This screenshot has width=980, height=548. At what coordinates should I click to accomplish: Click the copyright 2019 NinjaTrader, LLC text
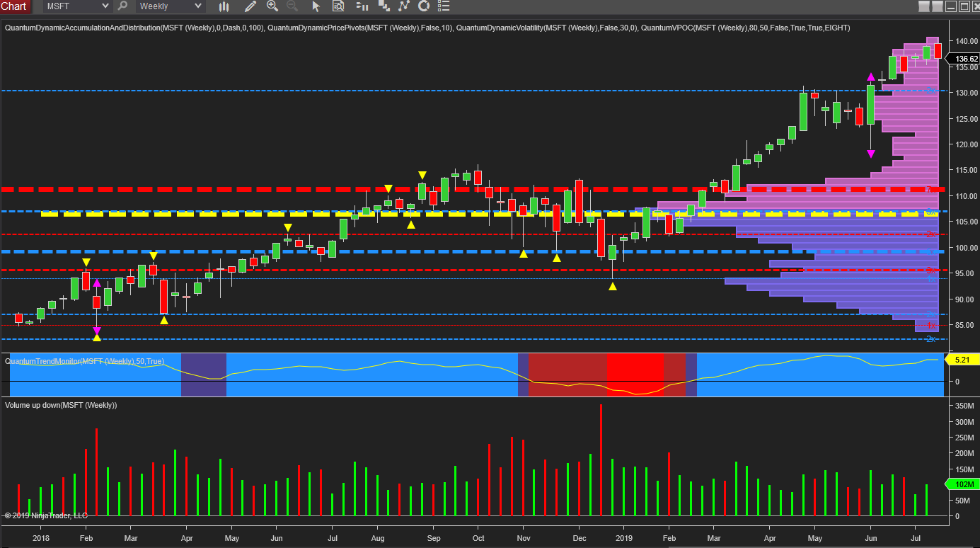click(x=46, y=515)
